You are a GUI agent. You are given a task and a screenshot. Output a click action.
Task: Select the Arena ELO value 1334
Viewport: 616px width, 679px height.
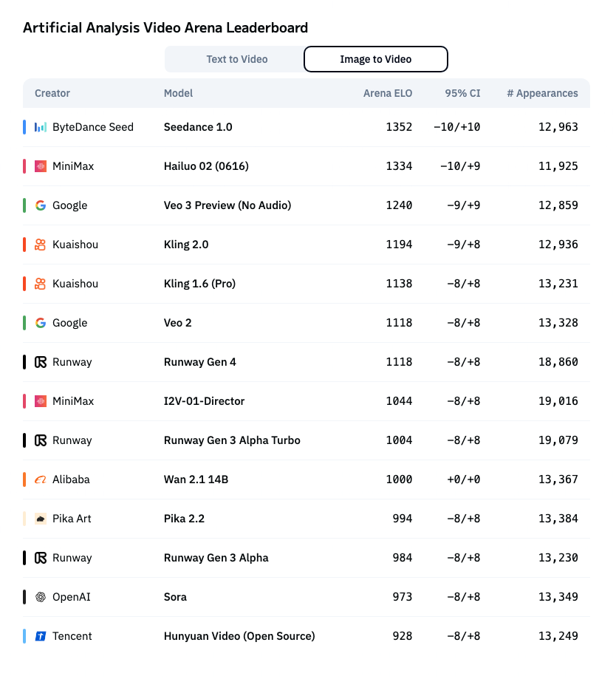tap(399, 166)
